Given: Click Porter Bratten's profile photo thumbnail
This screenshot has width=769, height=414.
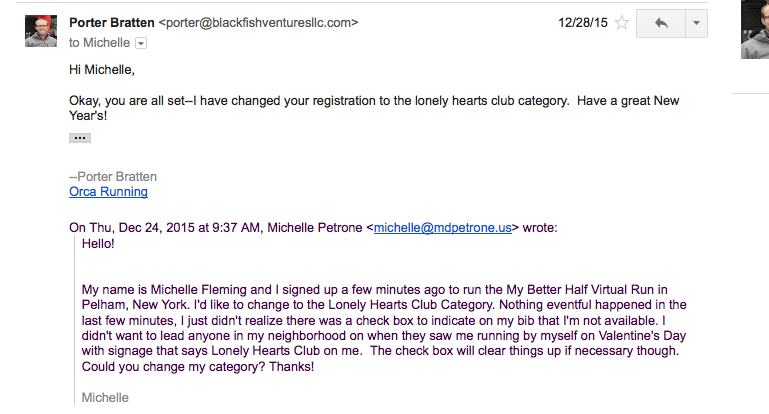Looking at the screenshot, I should pyautogui.click(x=41, y=31).
